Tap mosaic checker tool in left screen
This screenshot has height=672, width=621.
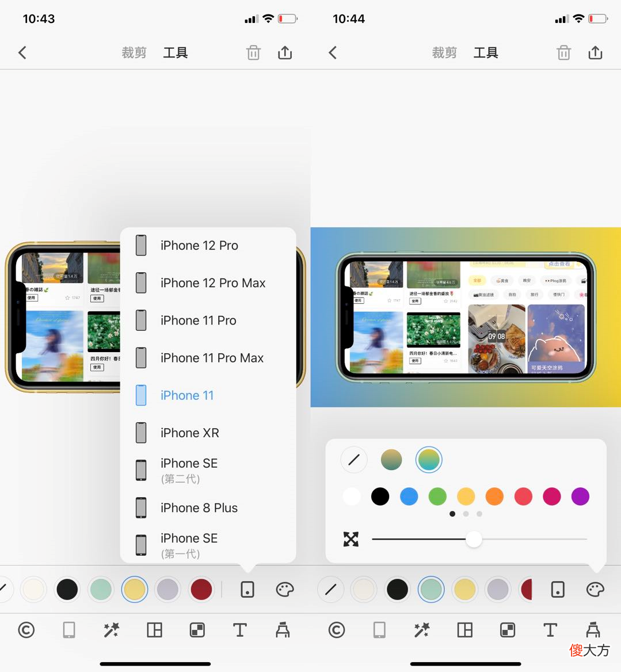(197, 631)
